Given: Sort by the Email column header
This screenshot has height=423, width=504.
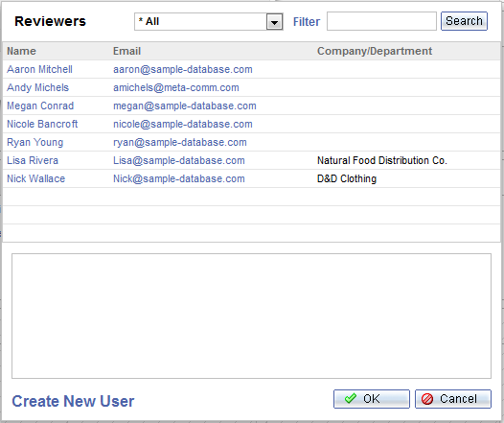Looking at the screenshot, I should pos(127,51).
